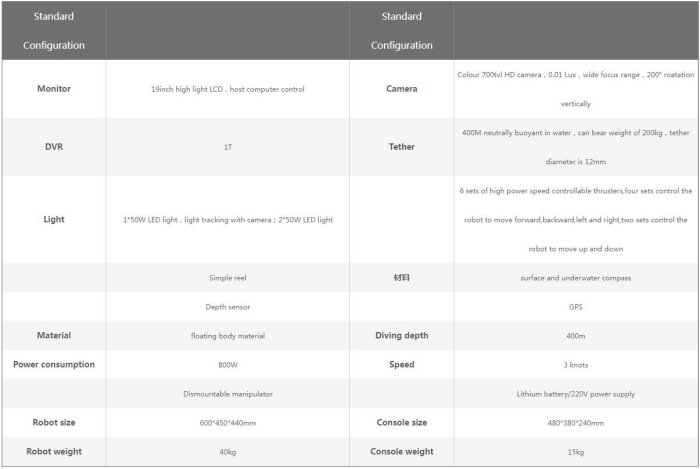This screenshot has width=700, height=469.
Task: Click the Light row label
Action: coord(54,218)
